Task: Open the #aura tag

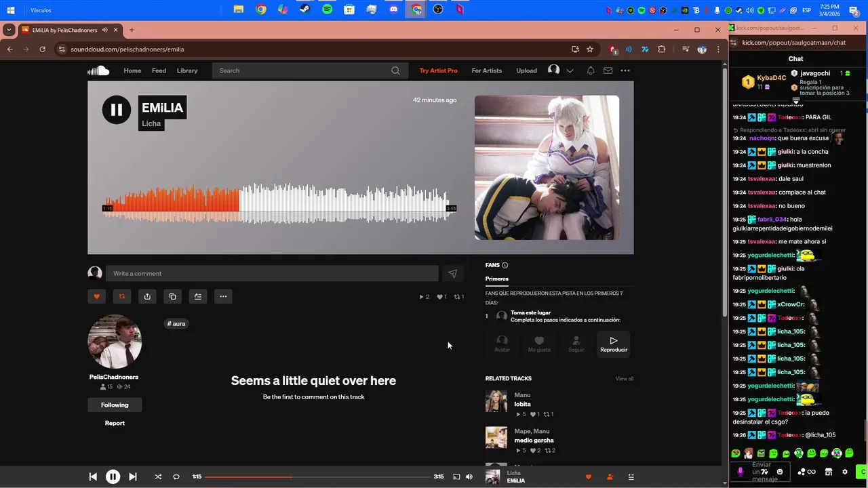Action: [x=176, y=323]
